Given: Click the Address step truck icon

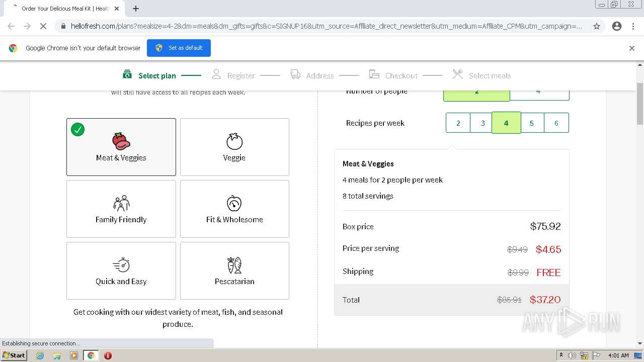Looking at the screenshot, I should click(295, 74).
